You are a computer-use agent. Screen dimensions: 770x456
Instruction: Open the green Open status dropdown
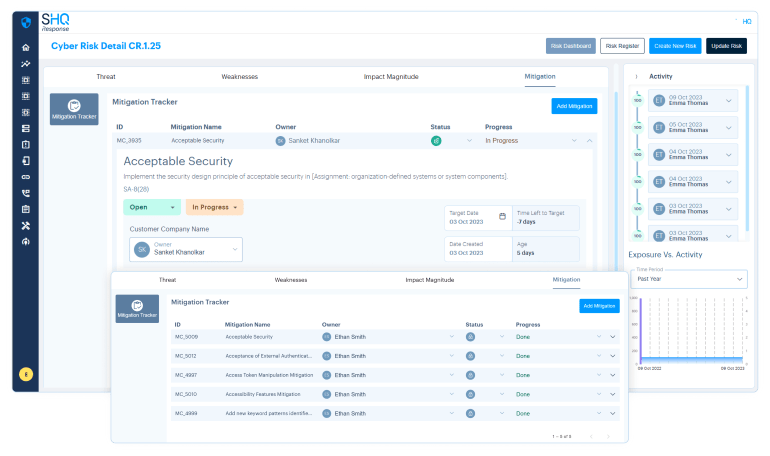152,207
